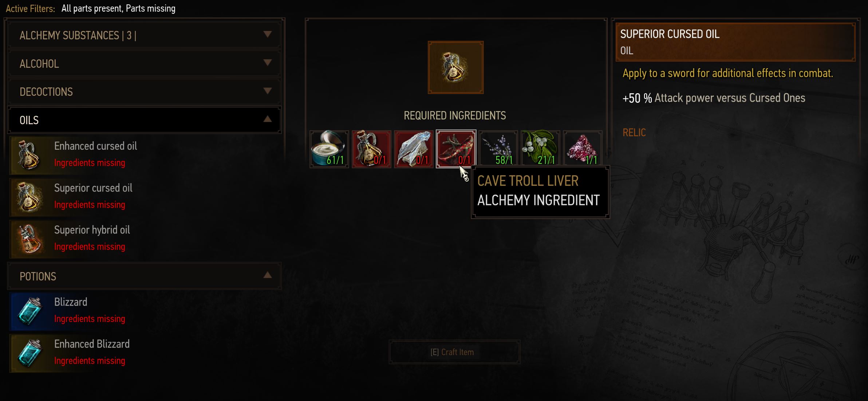
Task: Click the Superior cursed oil preview icon
Action: 455,67
